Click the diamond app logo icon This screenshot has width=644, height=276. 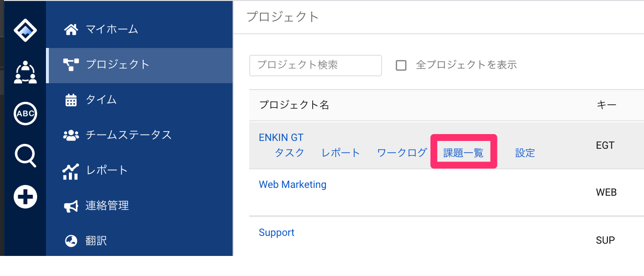[25, 30]
